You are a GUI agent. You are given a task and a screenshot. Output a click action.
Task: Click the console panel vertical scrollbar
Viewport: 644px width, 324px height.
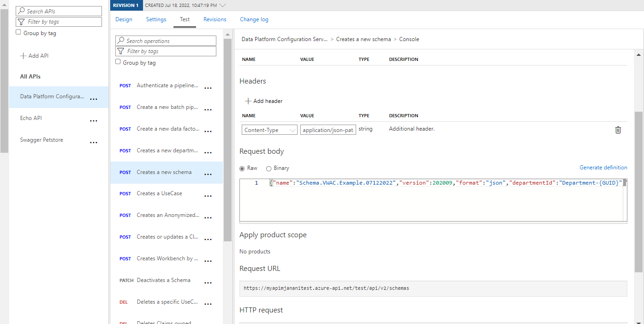638,192
